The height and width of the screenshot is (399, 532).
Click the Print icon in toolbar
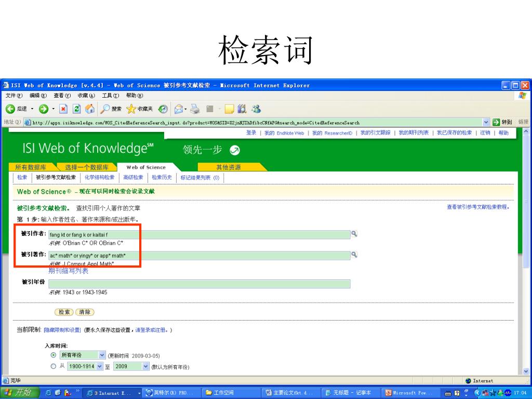(x=195, y=109)
